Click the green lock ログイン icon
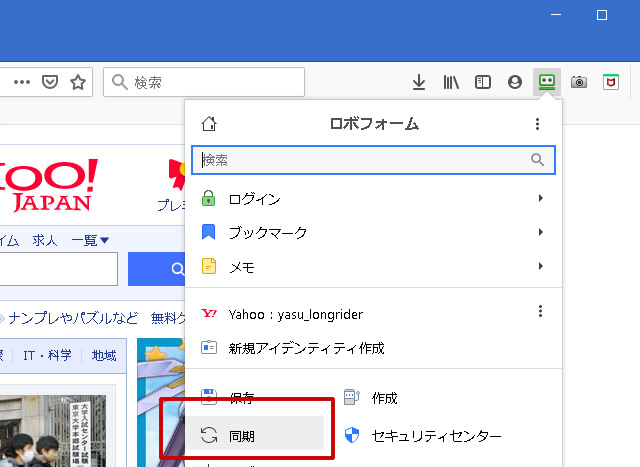Screen dimensions: 640x467 pos(209,198)
